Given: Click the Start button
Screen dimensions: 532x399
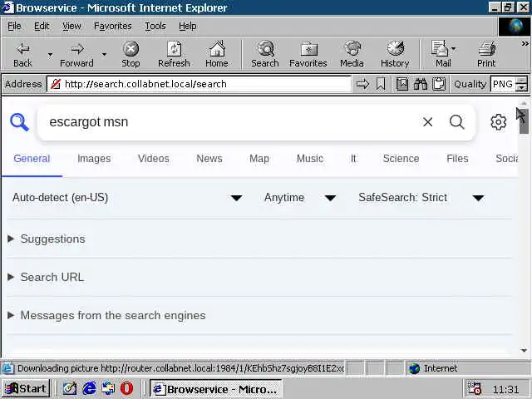Looking at the screenshot, I should point(26,388).
